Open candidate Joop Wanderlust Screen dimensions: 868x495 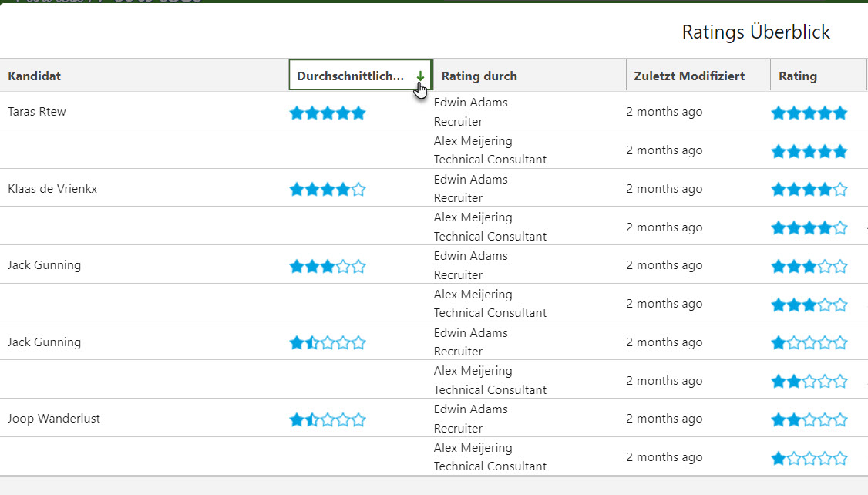54,419
